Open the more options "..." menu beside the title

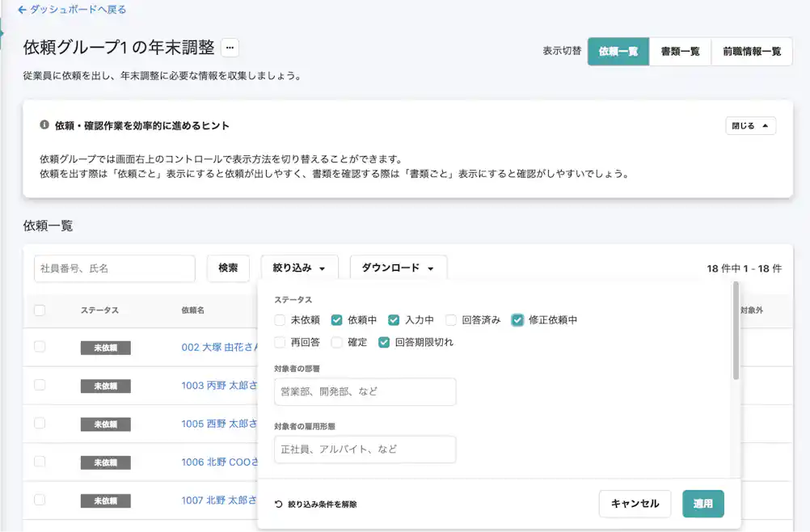tap(230, 47)
